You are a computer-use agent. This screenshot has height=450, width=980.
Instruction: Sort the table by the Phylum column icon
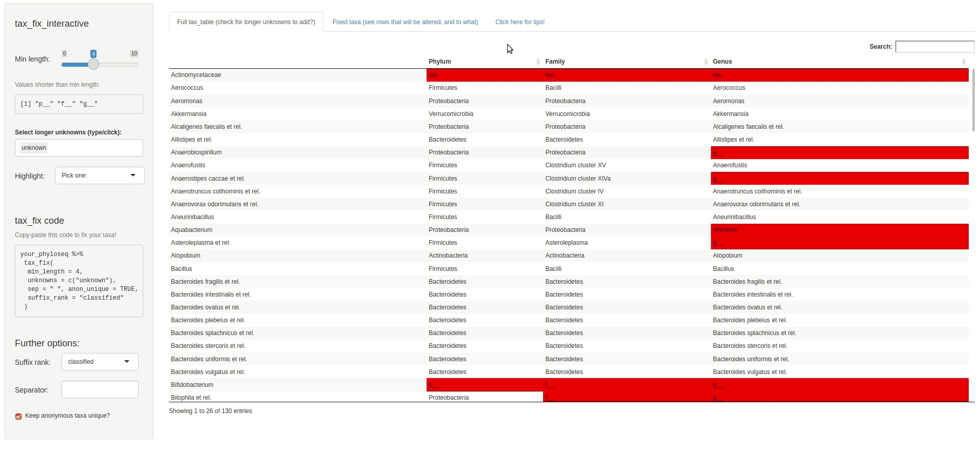tap(538, 62)
